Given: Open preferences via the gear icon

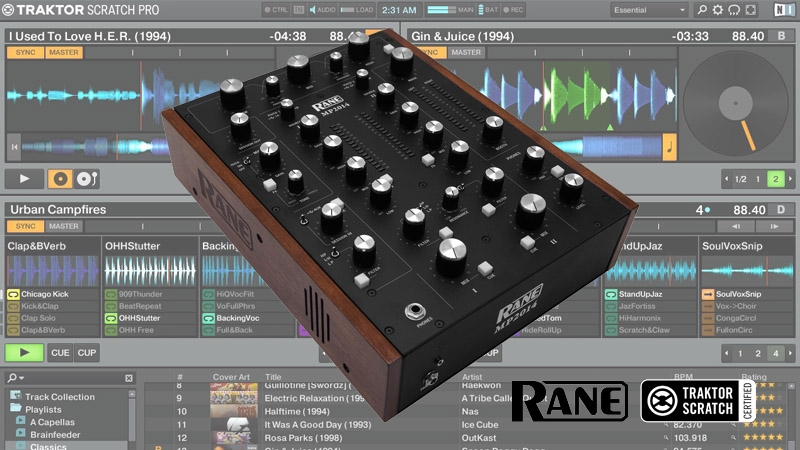Looking at the screenshot, I should click(x=718, y=10).
